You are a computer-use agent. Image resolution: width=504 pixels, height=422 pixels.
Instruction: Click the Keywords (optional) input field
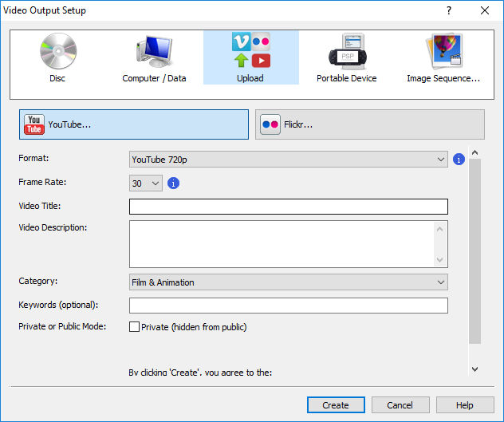click(288, 306)
